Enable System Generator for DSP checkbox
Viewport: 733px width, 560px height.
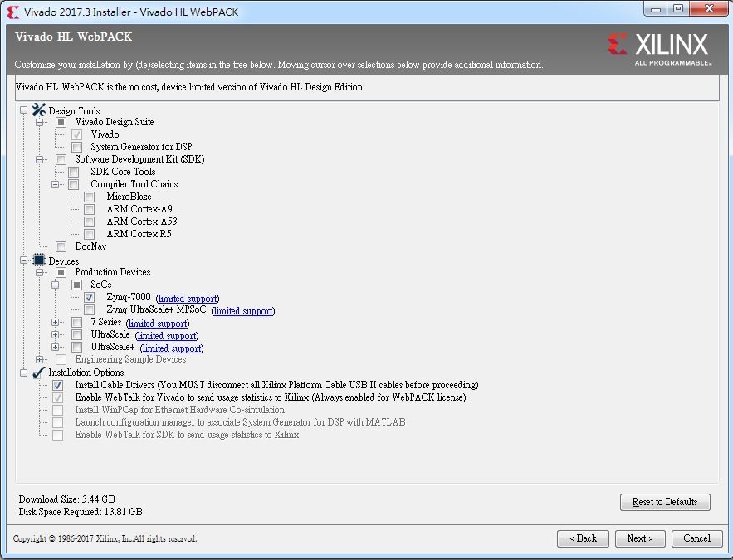77,147
